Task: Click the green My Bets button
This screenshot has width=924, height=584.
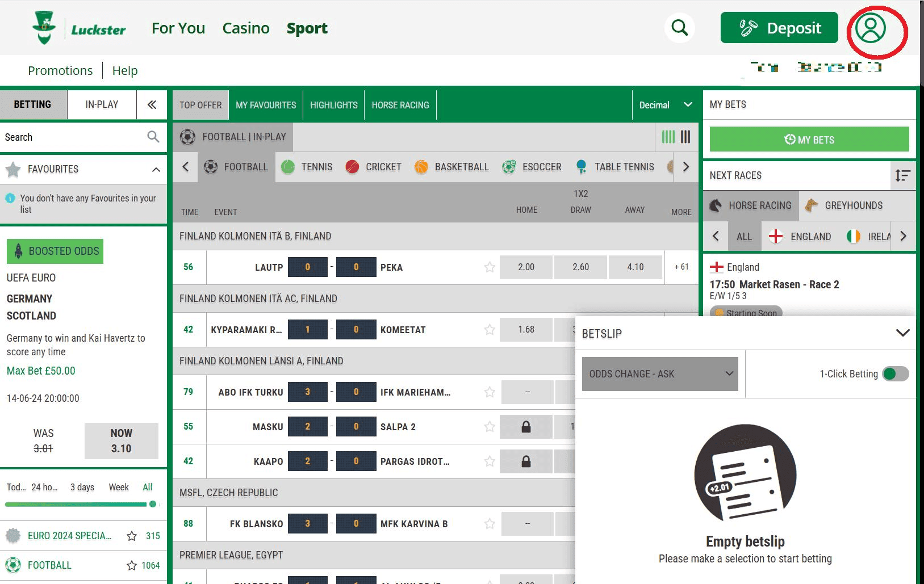Action: 809,140
